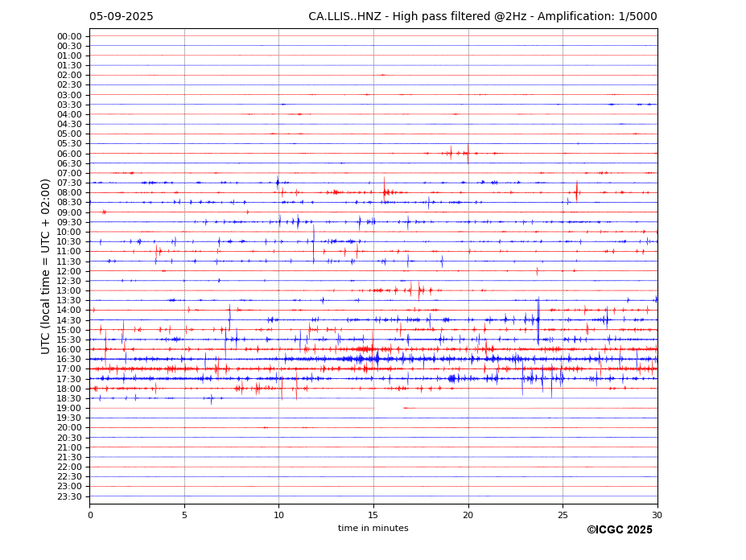This screenshot has height=560, width=746.
Task: Select the 03:00 row time label
Action: [x=69, y=95]
